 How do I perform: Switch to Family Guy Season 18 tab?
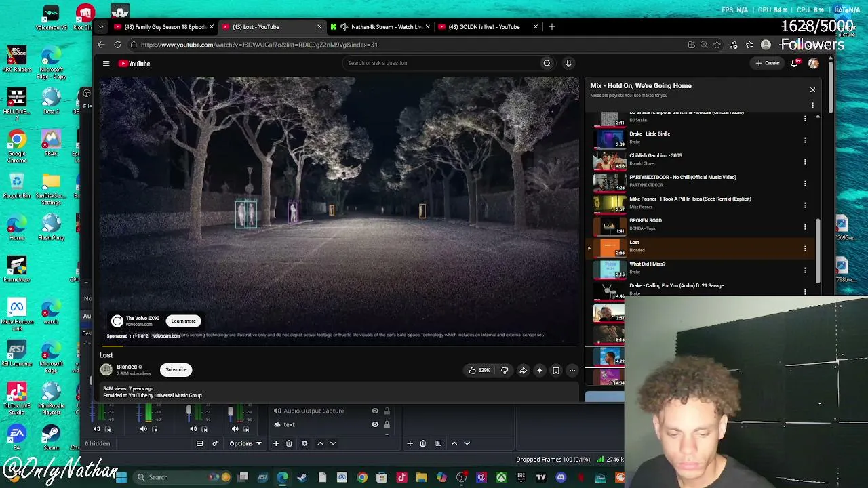(163, 27)
